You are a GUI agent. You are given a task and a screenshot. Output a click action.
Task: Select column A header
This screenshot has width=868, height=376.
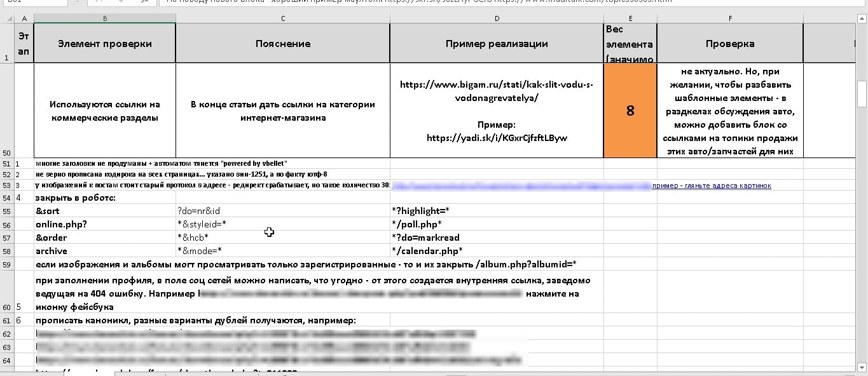[x=24, y=18]
